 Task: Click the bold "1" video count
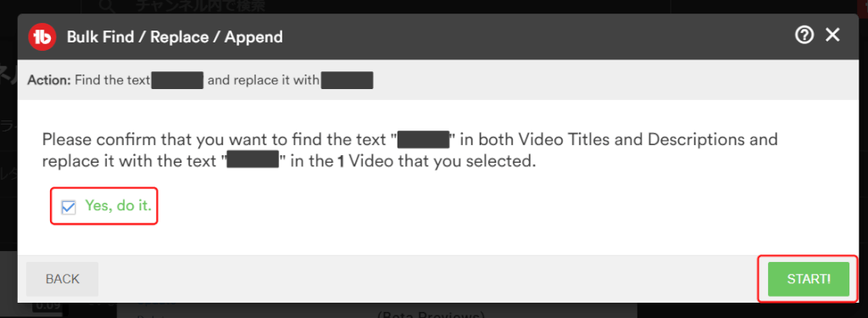click(341, 163)
